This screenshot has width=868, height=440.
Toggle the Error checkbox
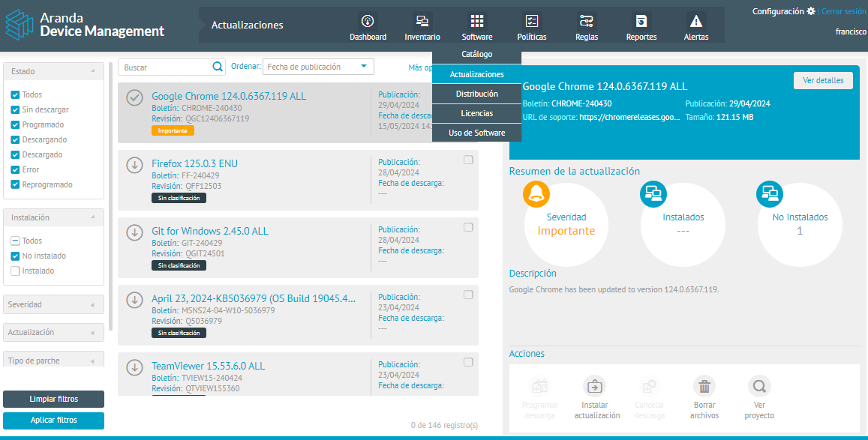click(x=16, y=169)
